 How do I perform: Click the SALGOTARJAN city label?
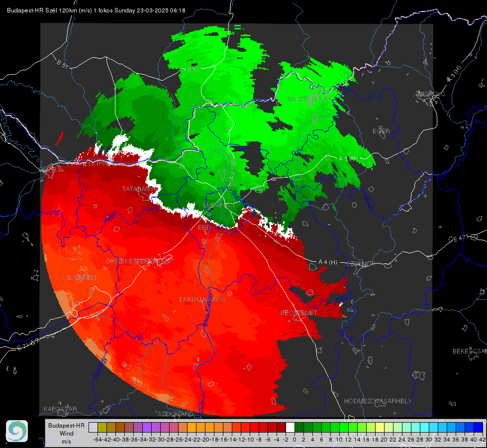(x=310, y=99)
